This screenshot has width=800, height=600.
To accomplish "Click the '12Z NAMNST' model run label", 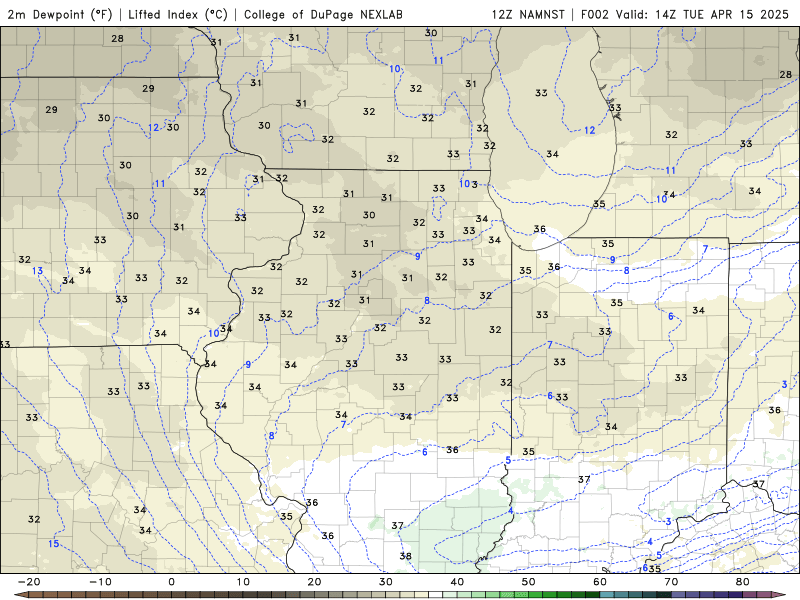I will pyautogui.click(x=528, y=14).
